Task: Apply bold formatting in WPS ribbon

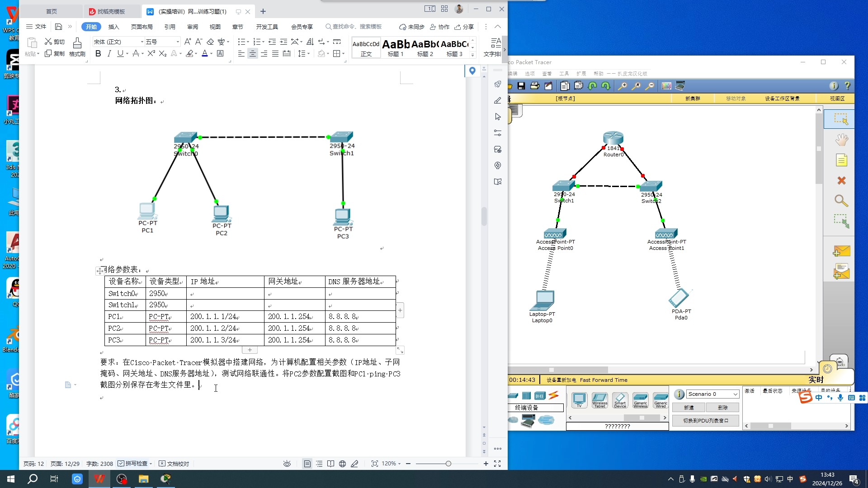Action: [98, 53]
